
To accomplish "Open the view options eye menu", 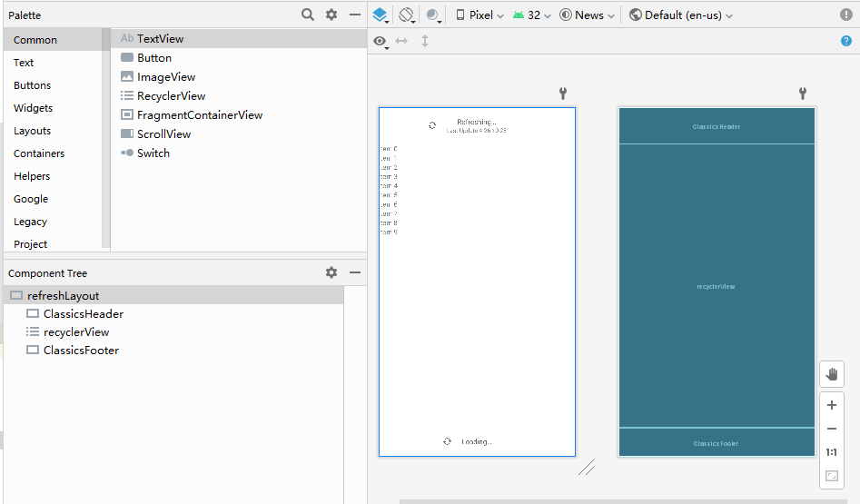I will [x=381, y=41].
